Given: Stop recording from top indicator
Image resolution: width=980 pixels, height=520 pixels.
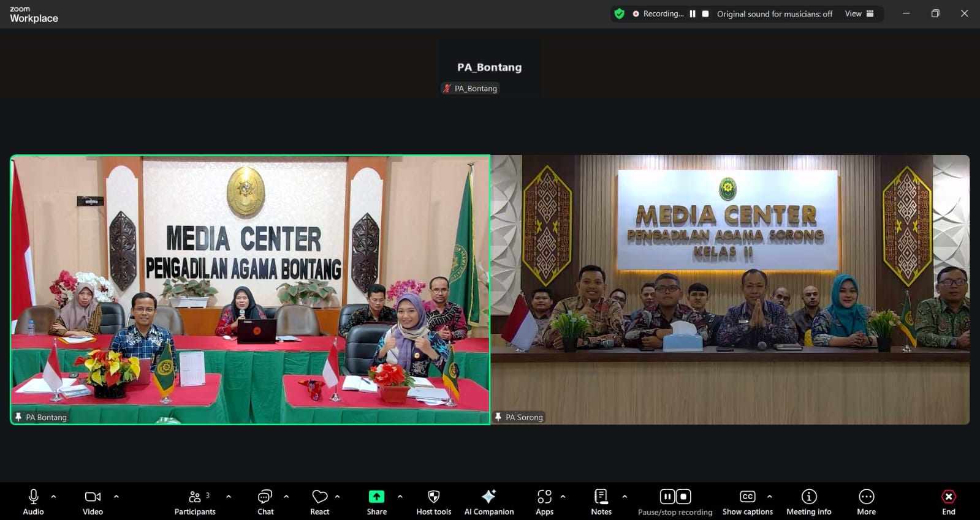Looking at the screenshot, I should tap(705, 13).
